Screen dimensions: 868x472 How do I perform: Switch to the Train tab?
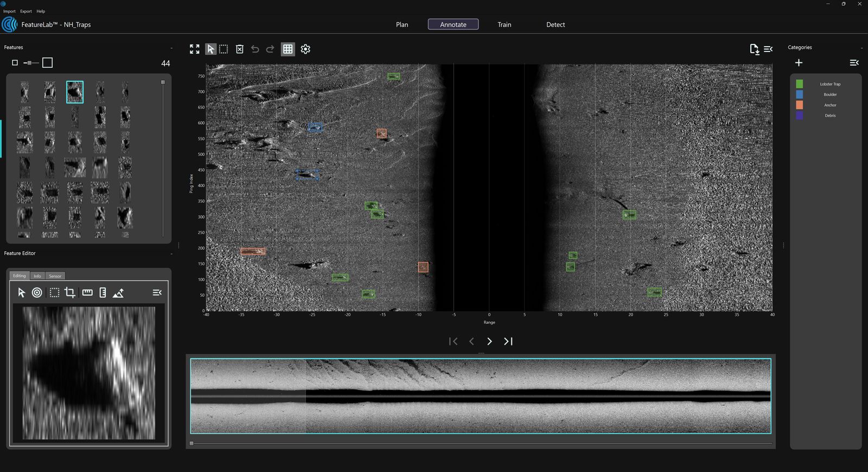click(504, 24)
